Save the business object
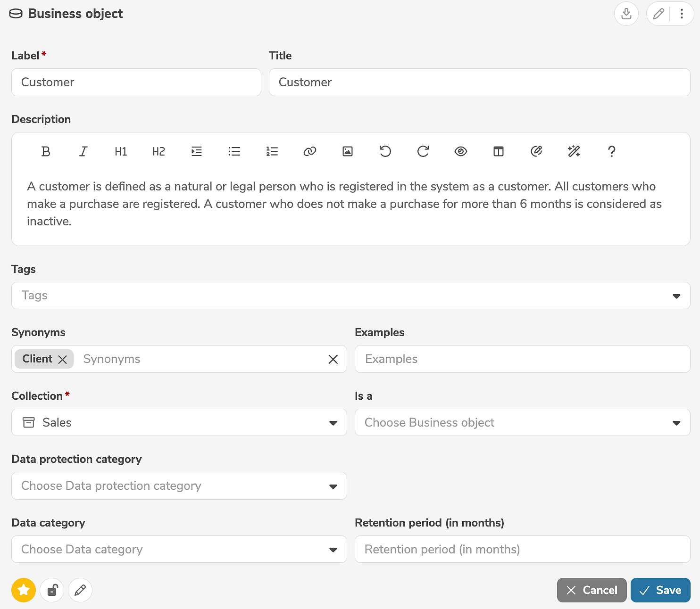The image size is (700, 609). pos(660,590)
